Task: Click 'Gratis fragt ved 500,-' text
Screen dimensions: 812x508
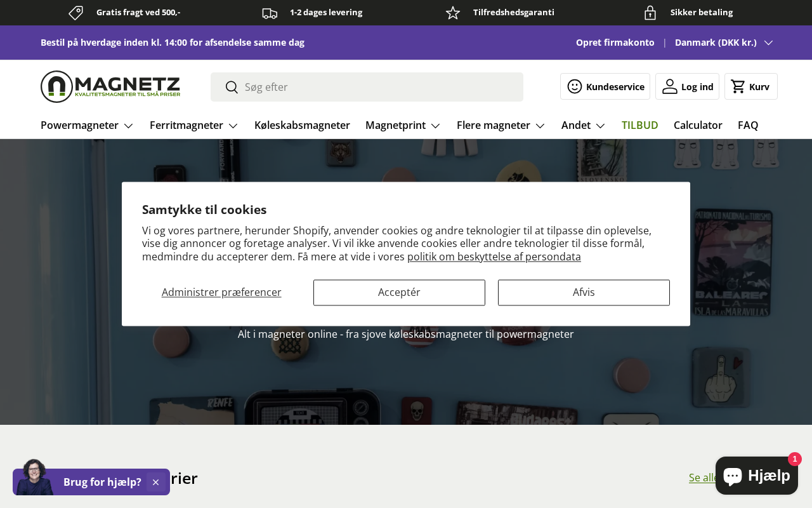Action: [x=138, y=12]
